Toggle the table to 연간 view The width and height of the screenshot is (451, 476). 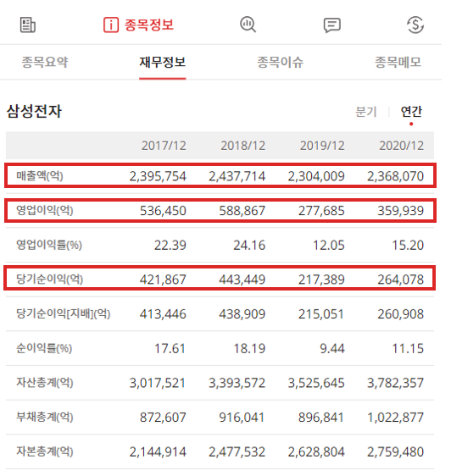411,112
